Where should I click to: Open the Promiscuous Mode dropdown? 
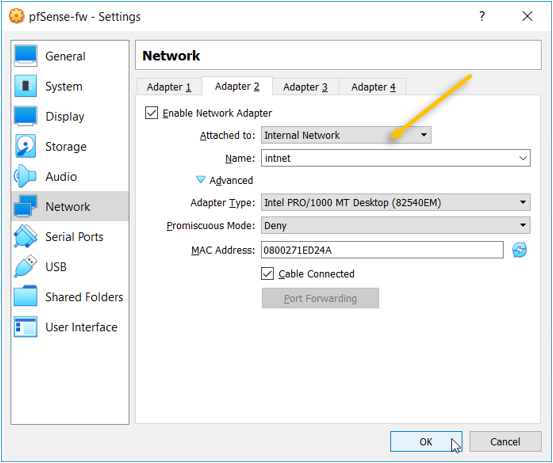pos(396,225)
